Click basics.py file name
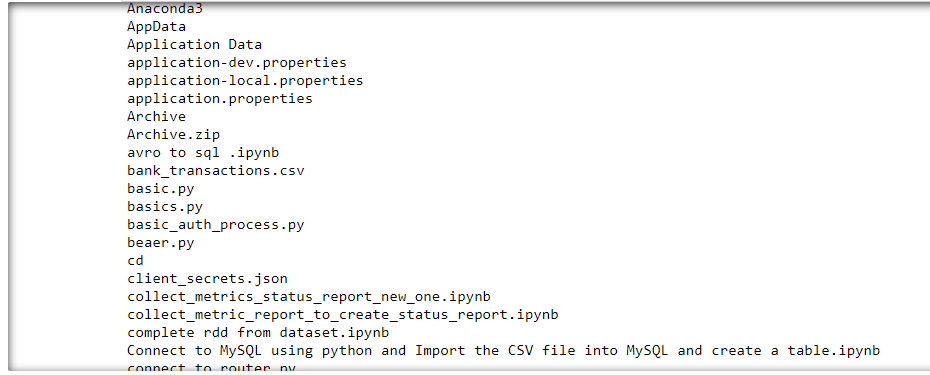This screenshot has width=930, height=375. (164, 207)
